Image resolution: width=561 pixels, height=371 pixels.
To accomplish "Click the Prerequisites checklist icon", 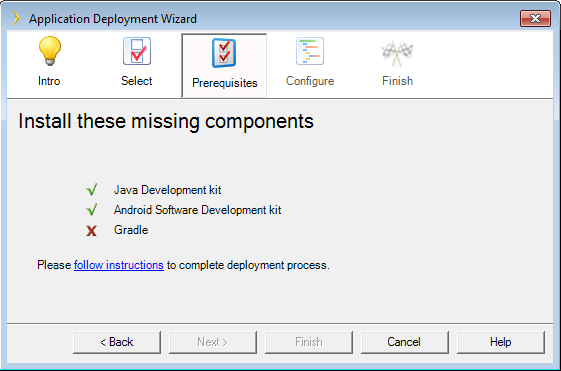I will point(224,53).
